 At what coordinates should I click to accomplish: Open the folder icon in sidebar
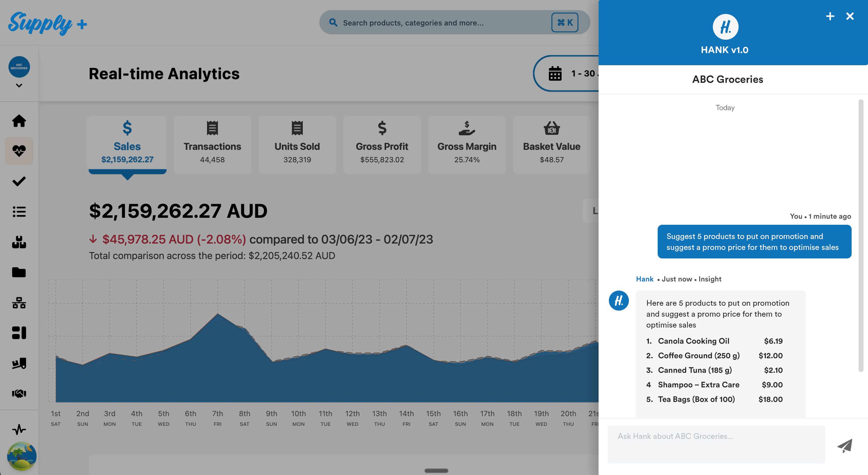(x=19, y=272)
